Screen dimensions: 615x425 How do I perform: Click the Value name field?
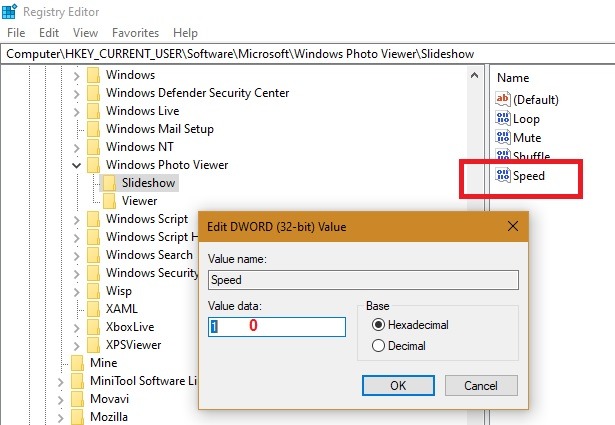pos(363,280)
